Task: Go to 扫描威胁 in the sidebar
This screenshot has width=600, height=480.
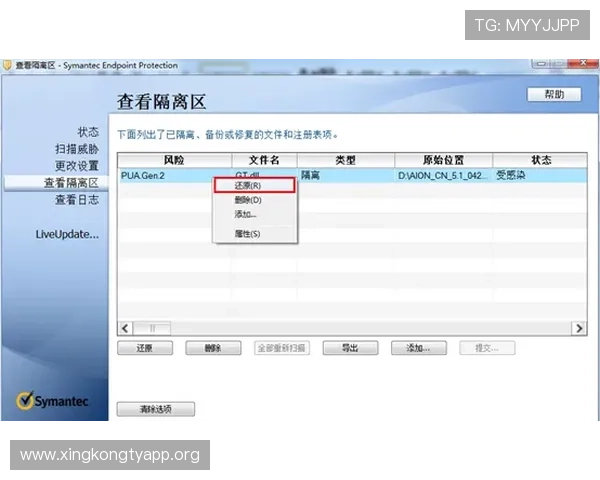Action: tap(77, 149)
